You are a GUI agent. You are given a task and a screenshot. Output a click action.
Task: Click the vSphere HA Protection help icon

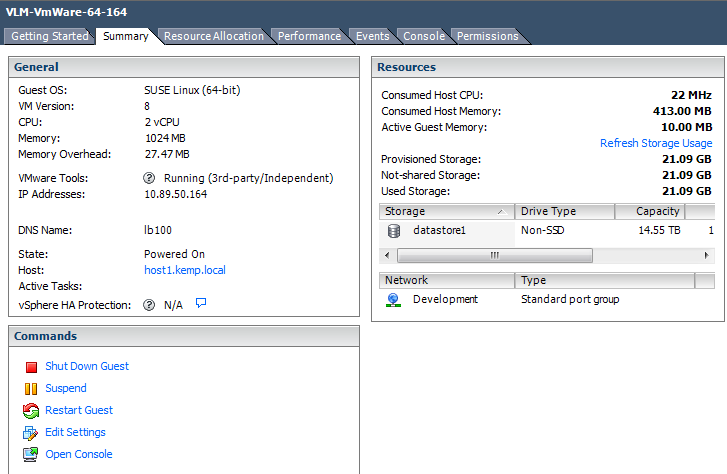(149, 305)
